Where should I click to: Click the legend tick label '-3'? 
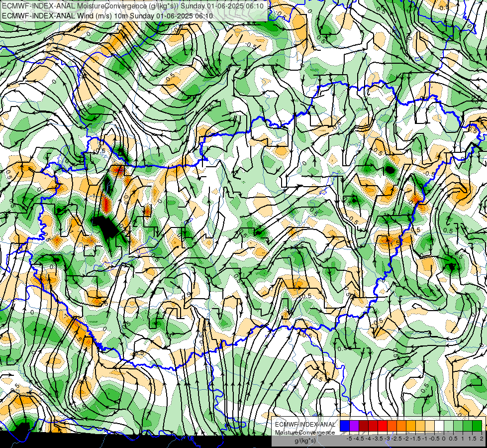[x=388, y=439]
